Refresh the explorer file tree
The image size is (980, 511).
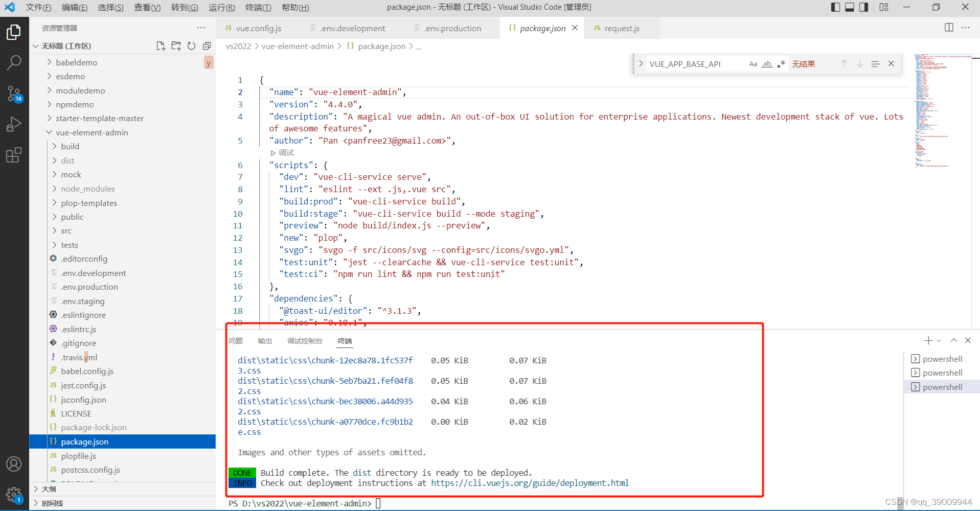pyautogui.click(x=191, y=46)
